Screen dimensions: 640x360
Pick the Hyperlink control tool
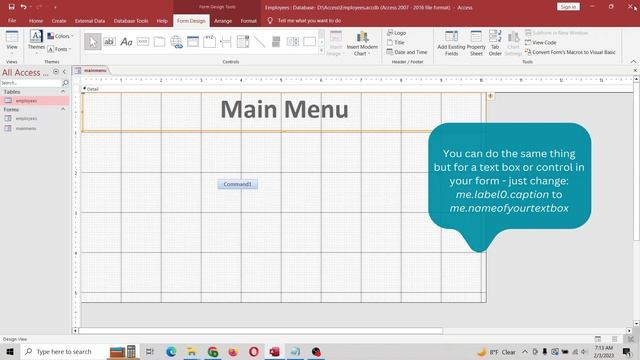pos(176,42)
